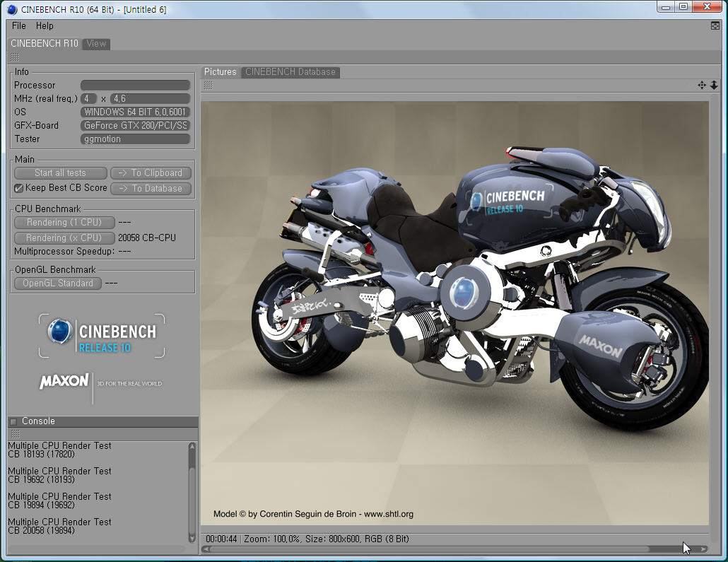Click the picture pan move icon
This screenshot has width=728, height=562.
(x=702, y=85)
